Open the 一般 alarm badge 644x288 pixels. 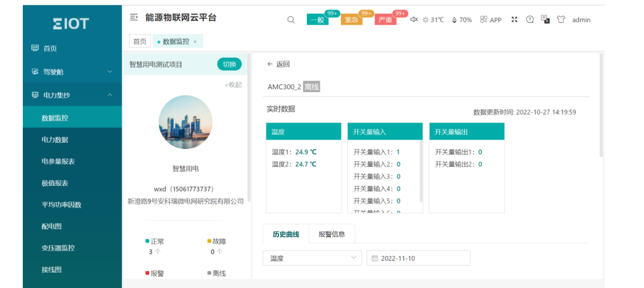coord(318,20)
